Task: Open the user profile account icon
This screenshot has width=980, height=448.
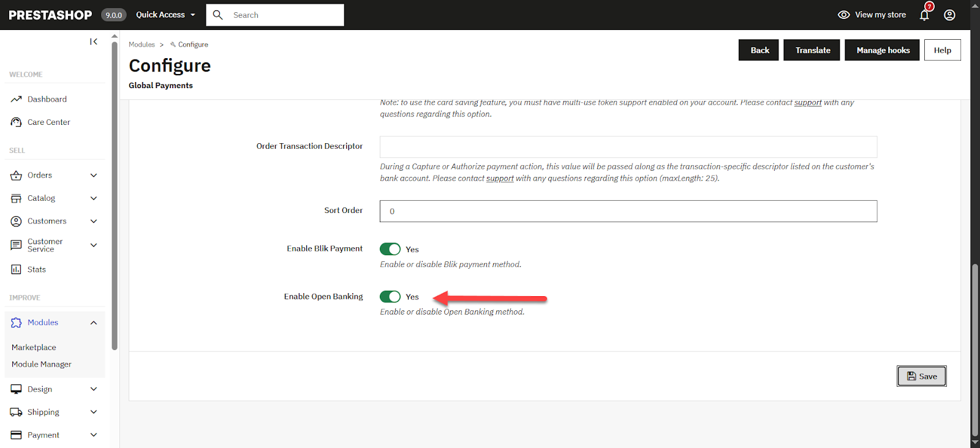Action: (x=949, y=15)
